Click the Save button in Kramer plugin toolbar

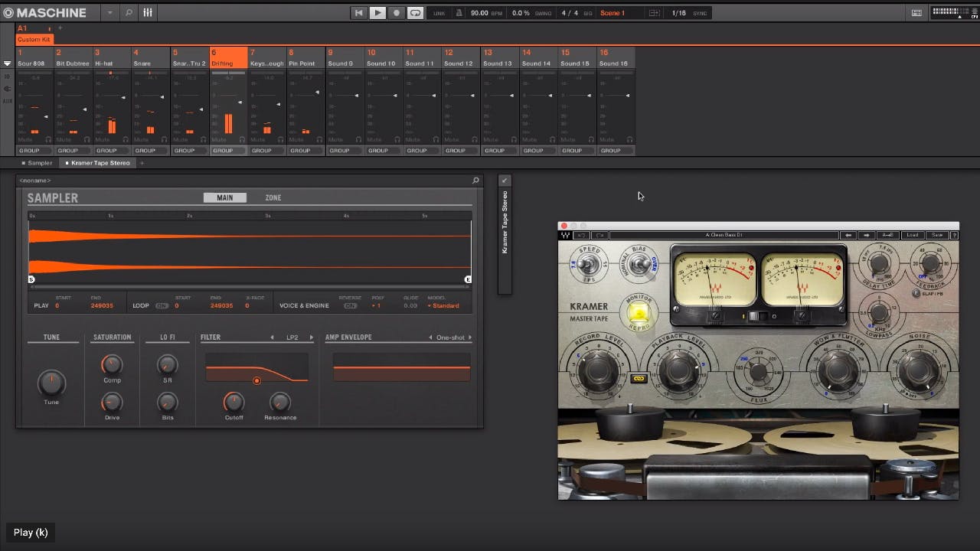937,235
